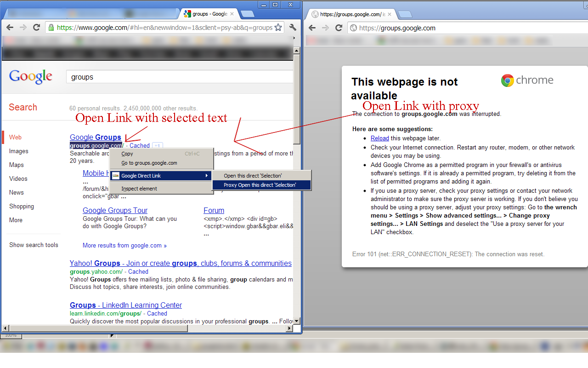
Task: Select Copy from the context menu
Action: click(161, 154)
